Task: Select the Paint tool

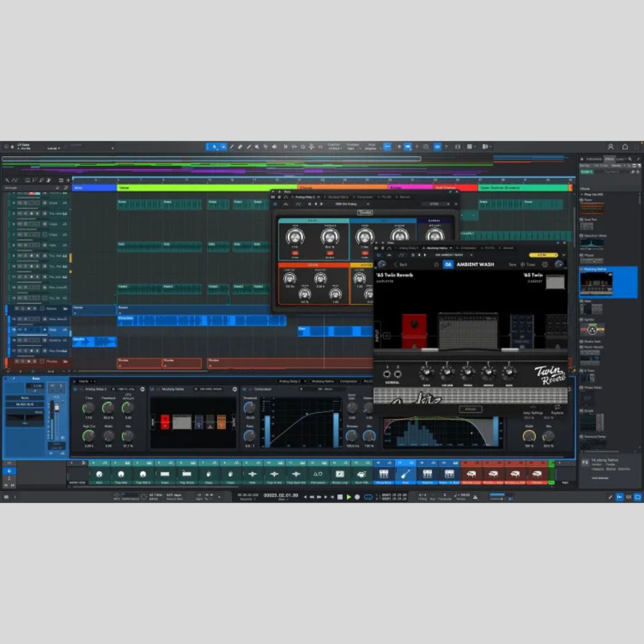Action: coord(232,146)
